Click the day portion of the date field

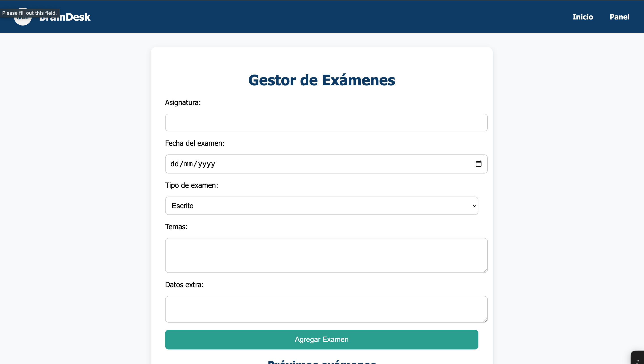175,164
